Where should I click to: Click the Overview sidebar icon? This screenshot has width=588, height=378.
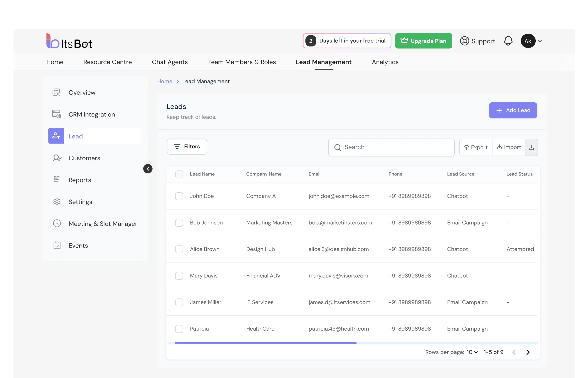[x=56, y=92]
